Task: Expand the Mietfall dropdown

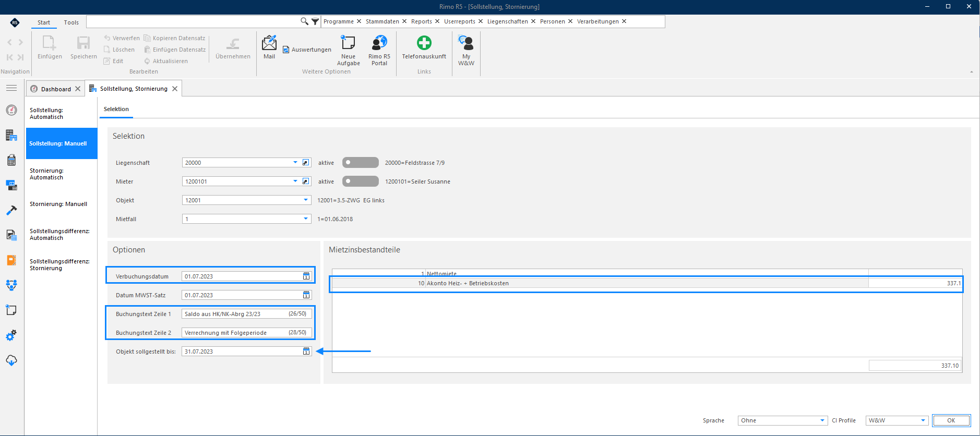Action: click(x=306, y=219)
